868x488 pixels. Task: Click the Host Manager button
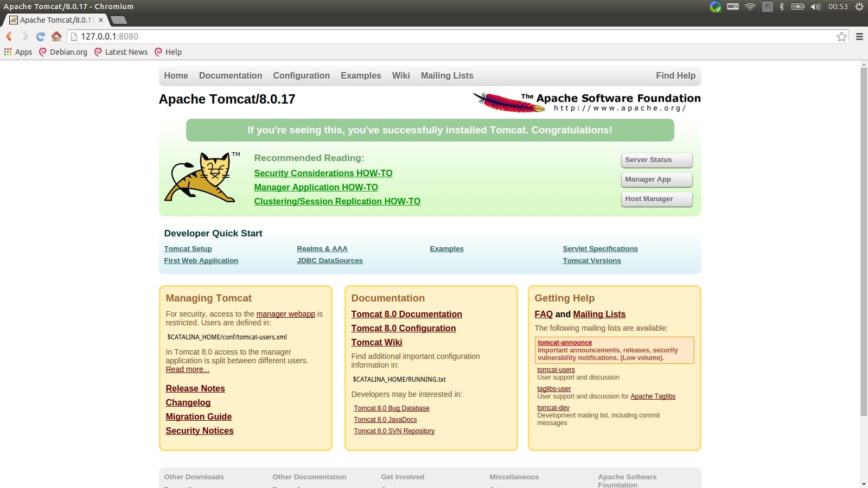[656, 199]
